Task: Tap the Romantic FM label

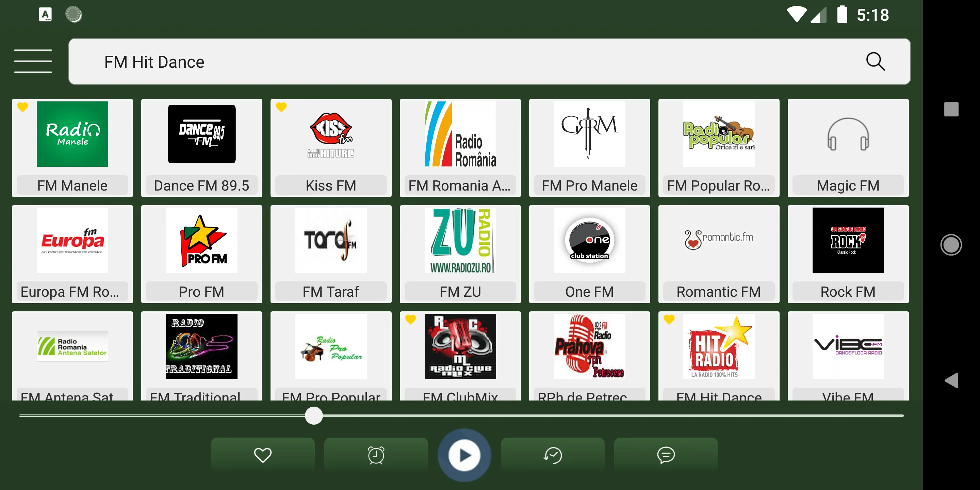Action: [x=719, y=292]
